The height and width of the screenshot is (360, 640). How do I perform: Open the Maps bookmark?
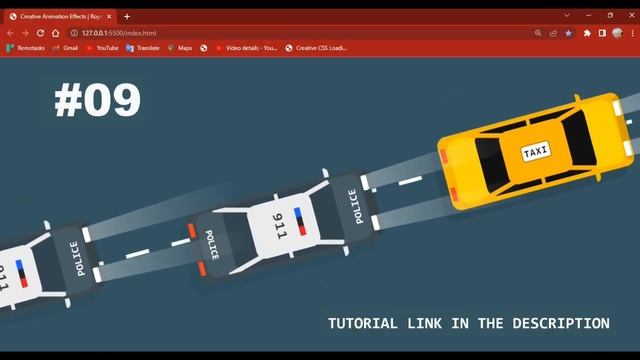click(180, 48)
